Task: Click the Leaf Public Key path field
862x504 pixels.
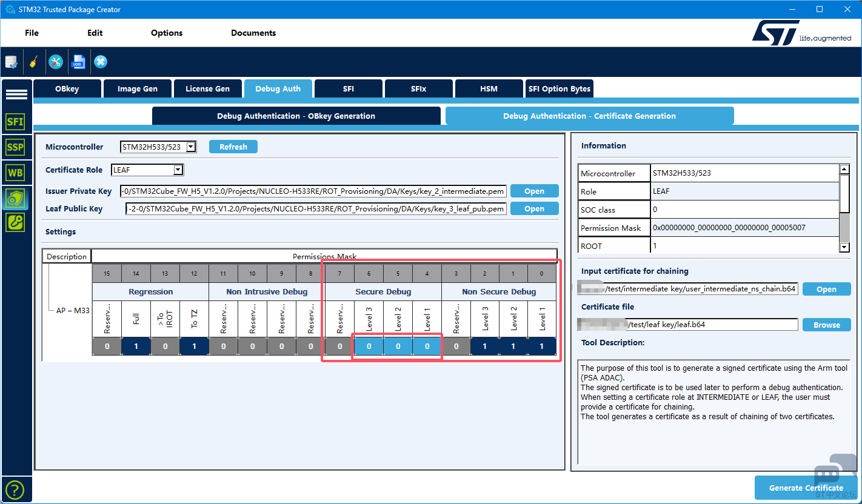Action: (316, 208)
